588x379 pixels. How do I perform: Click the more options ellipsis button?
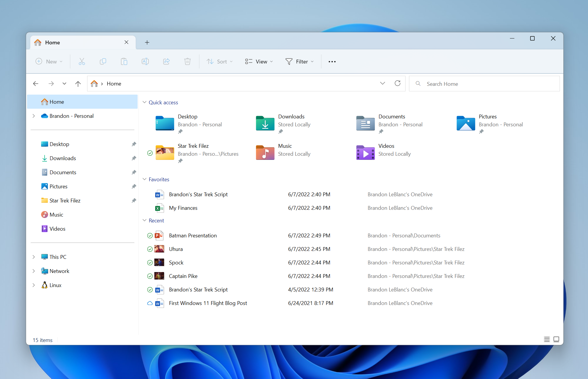click(332, 61)
